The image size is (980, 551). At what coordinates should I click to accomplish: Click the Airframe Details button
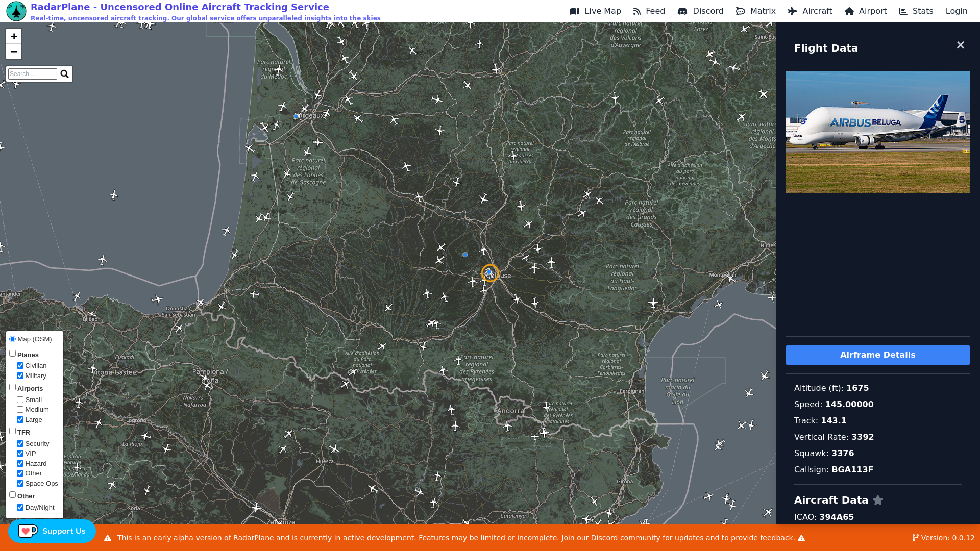(877, 355)
